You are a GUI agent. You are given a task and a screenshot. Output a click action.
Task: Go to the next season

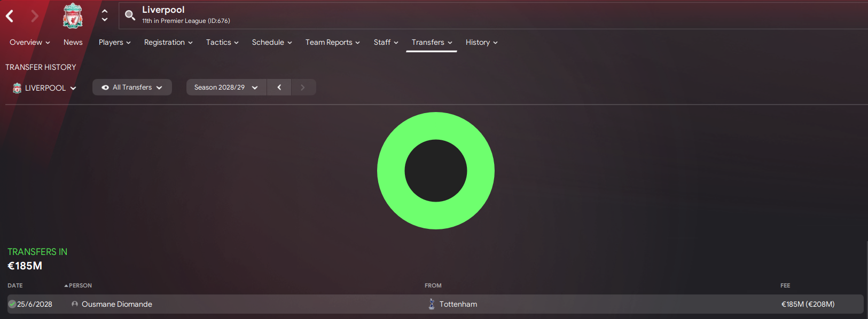tap(303, 87)
